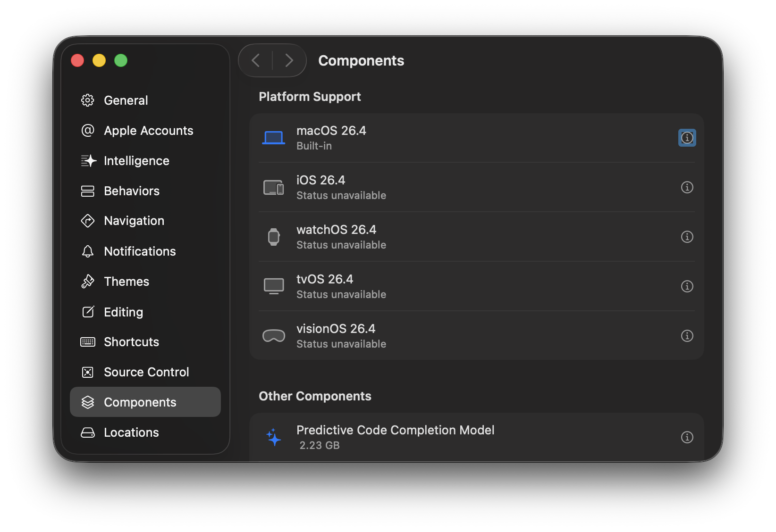Open the Notifications pane
Screen dimensions: 776x532
point(145,251)
